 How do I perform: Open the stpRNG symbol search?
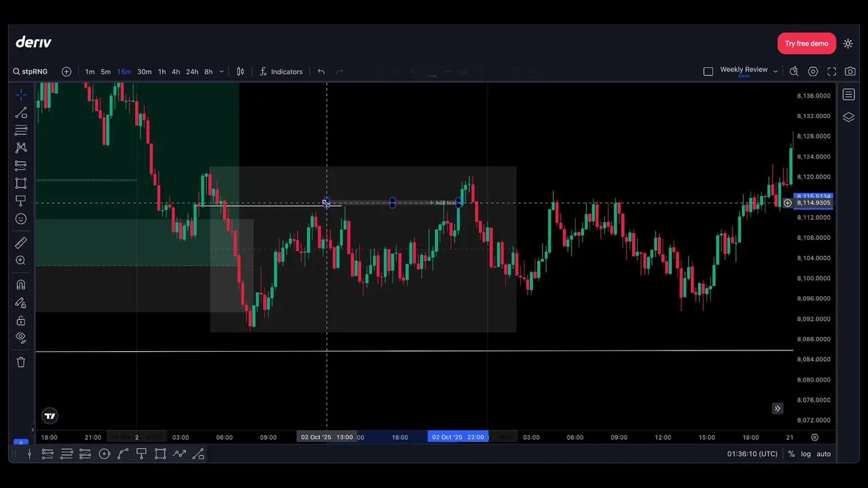[x=30, y=72]
